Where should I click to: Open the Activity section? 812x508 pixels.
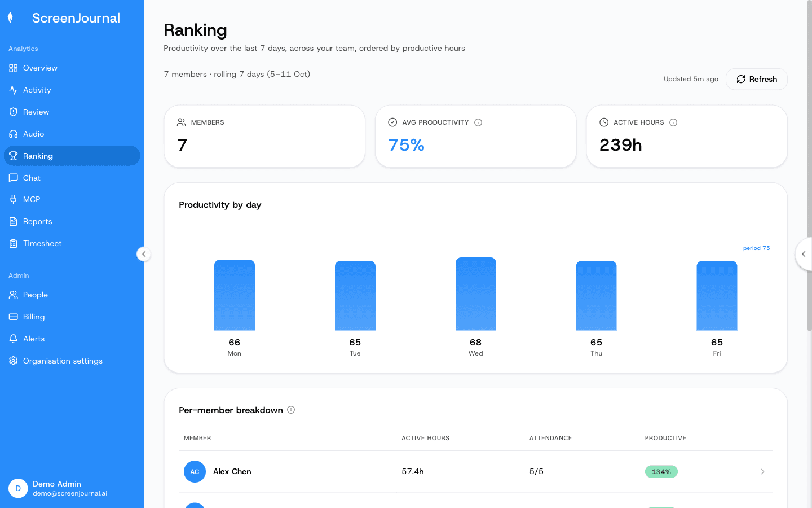click(x=72, y=90)
